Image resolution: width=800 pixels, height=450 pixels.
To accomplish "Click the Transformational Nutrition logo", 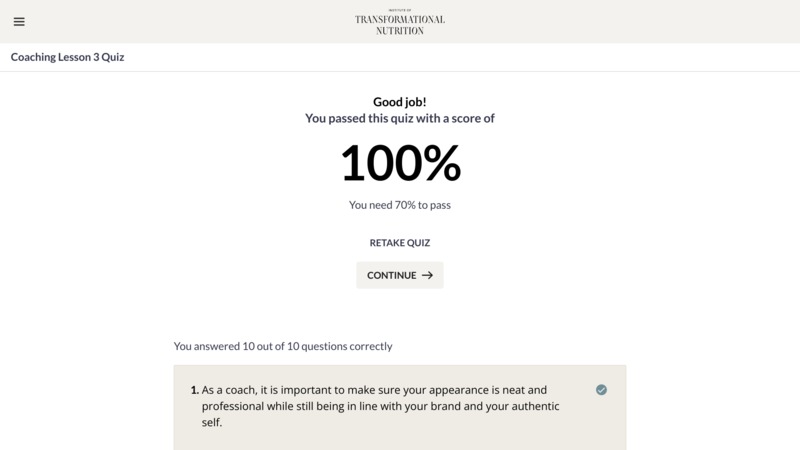I will (x=400, y=22).
